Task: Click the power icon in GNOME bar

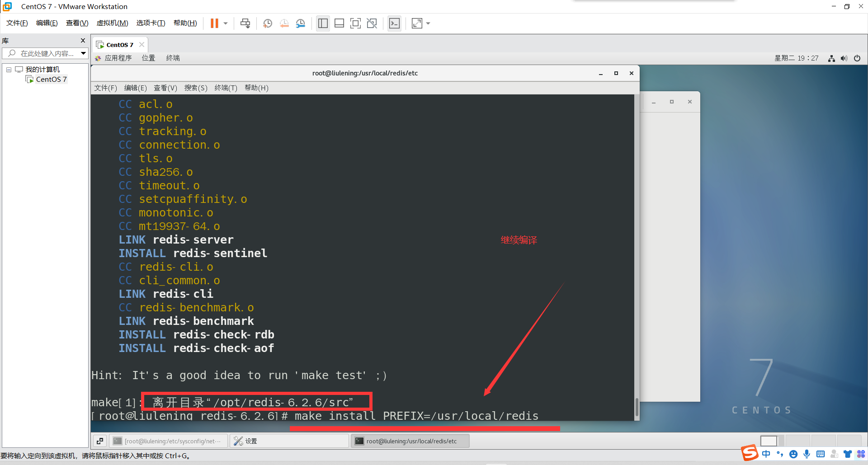Action: tap(857, 58)
